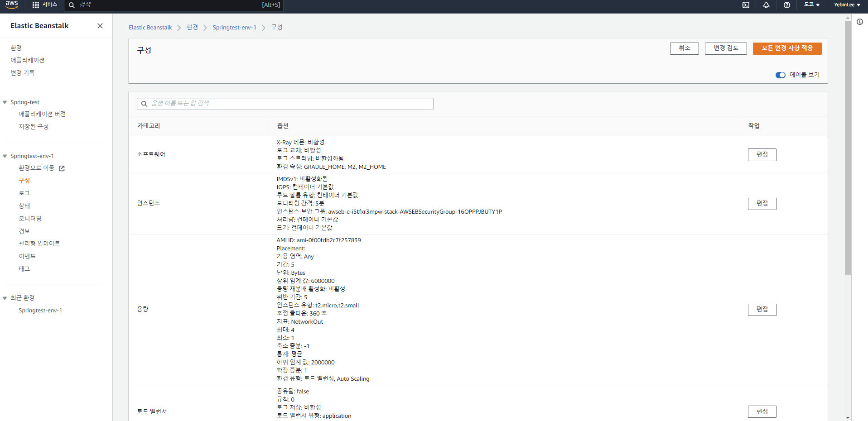Click the 환경 속성: GRADLE_HOME, M2, M2_HOME text

tap(332, 167)
